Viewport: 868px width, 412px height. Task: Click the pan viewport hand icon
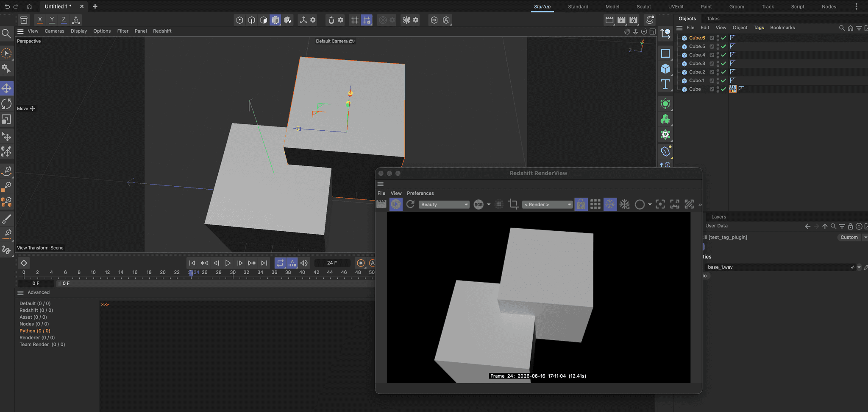tap(627, 31)
